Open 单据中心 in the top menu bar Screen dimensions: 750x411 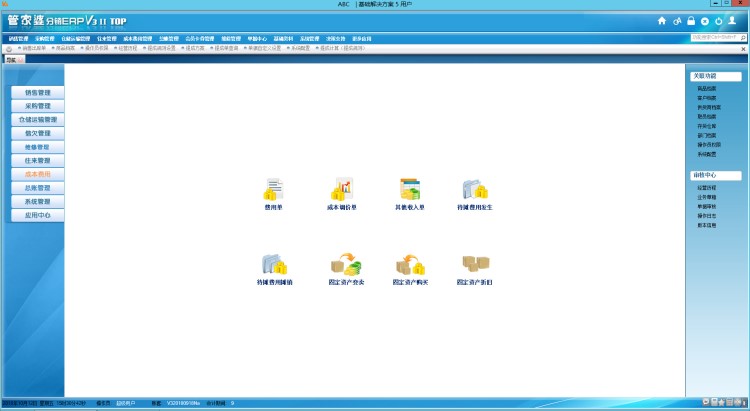tap(257, 38)
